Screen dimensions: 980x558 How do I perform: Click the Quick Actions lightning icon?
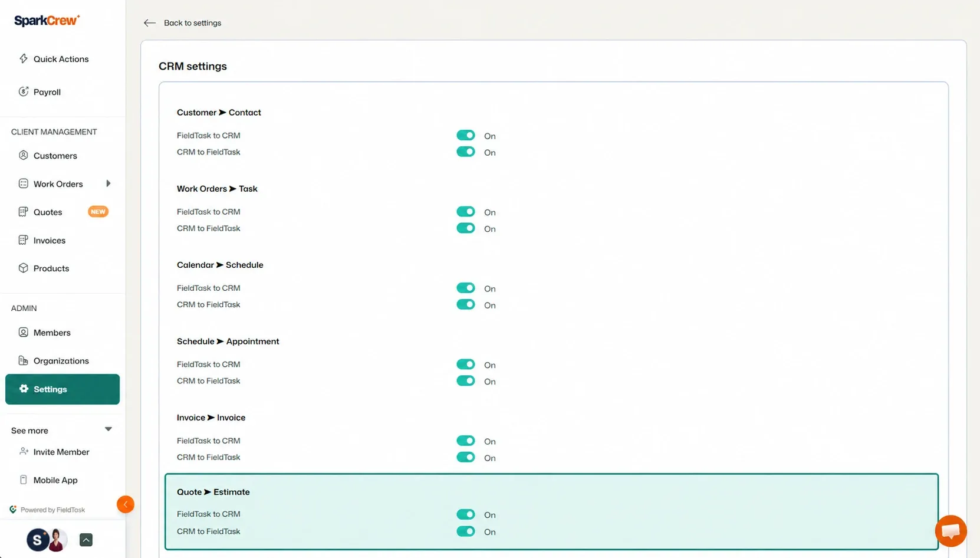(x=24, y=58)
